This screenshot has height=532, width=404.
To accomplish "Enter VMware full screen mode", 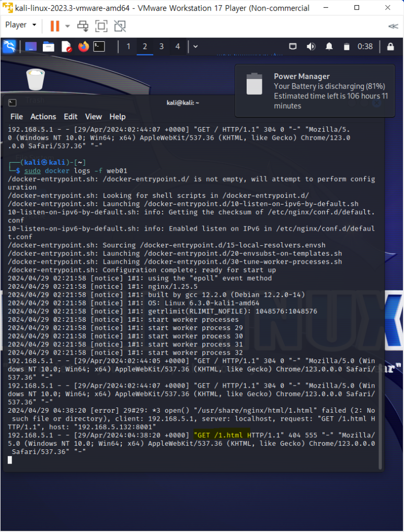I will click(101, 26).
